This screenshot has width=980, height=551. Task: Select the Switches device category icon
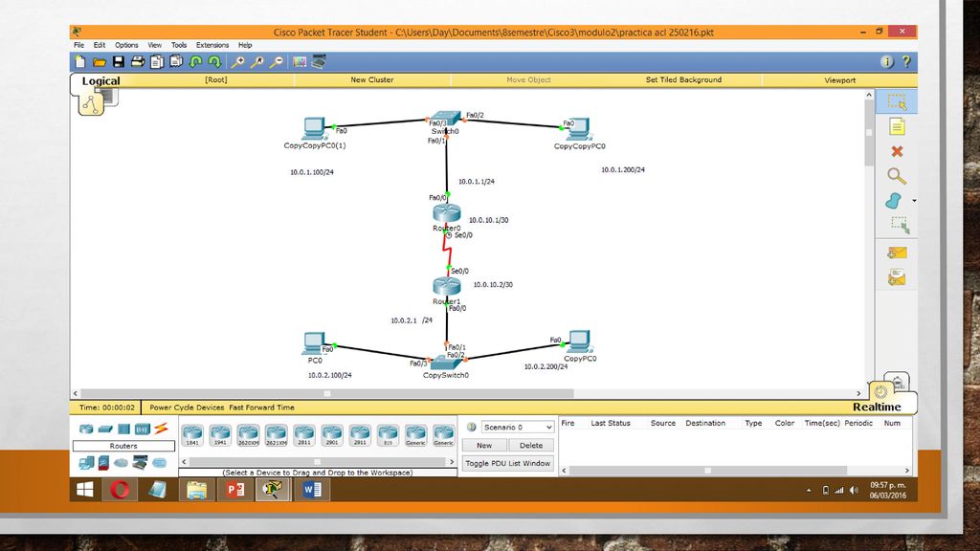pos(105,429)
